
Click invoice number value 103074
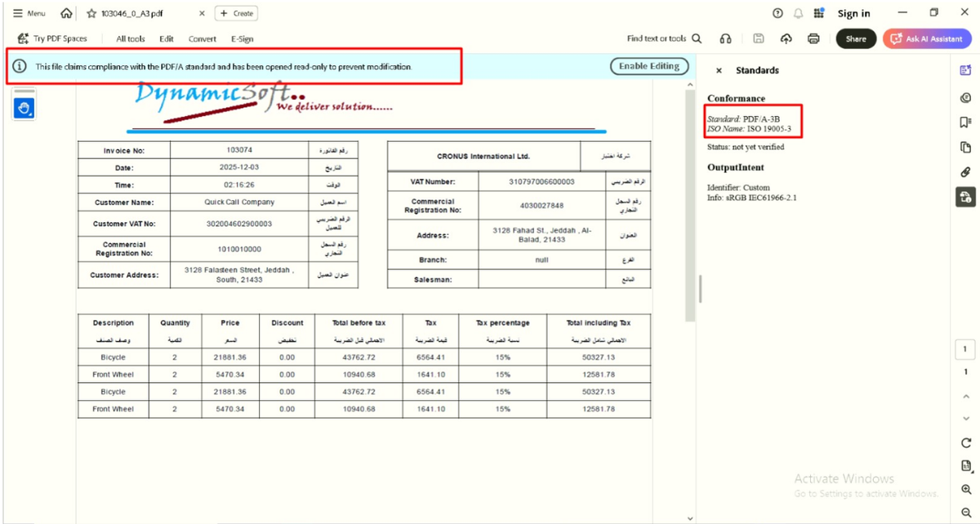[238, 150]
